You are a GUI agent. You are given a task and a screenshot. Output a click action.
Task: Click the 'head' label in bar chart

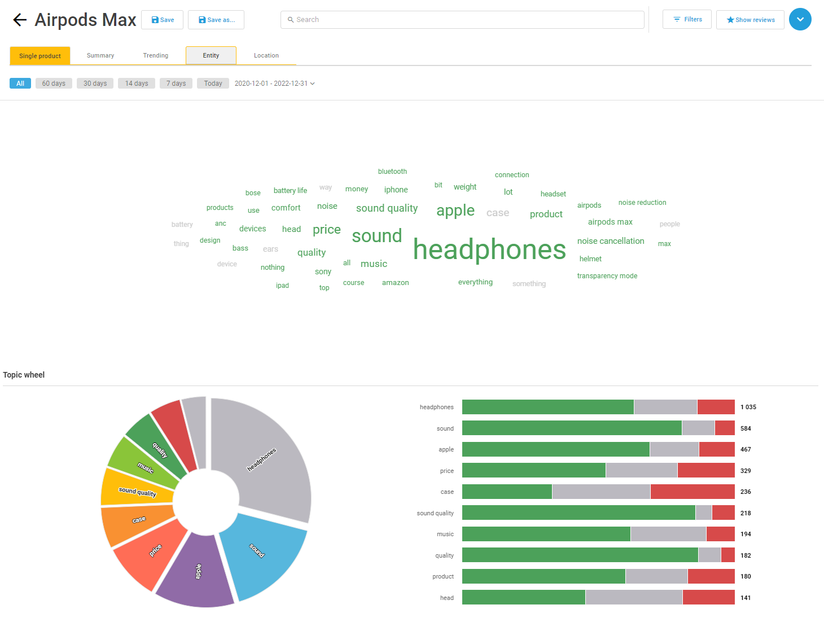[x=447, y=598]
